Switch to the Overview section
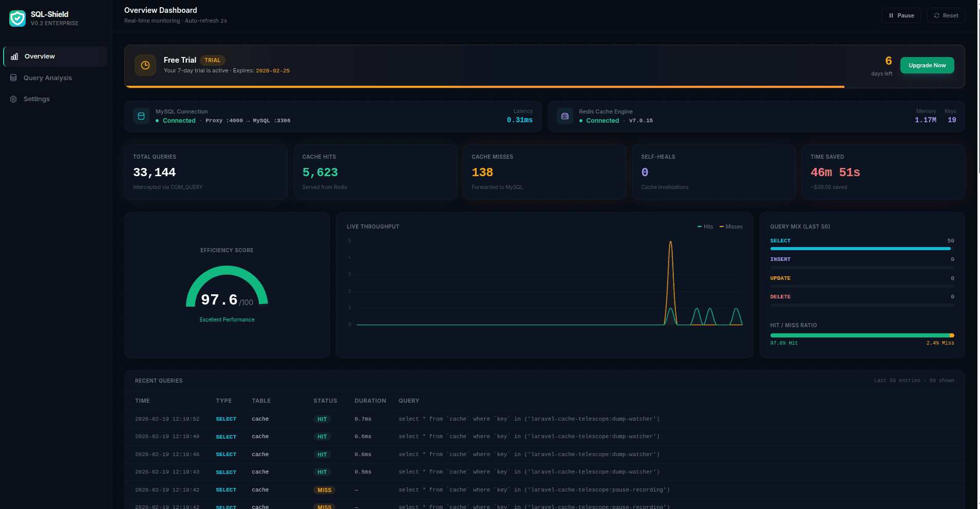The width and height of the screenshot is (980, 509). (x=40, y=56)
